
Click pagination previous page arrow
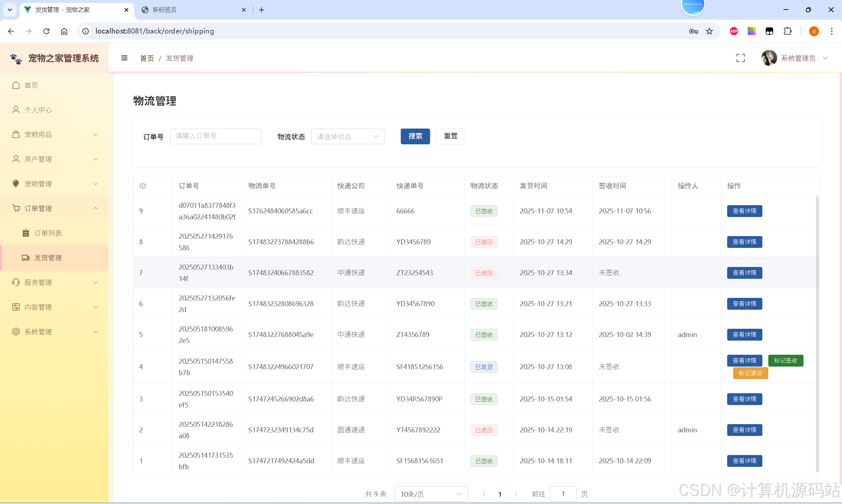click(x=484, y=494)
